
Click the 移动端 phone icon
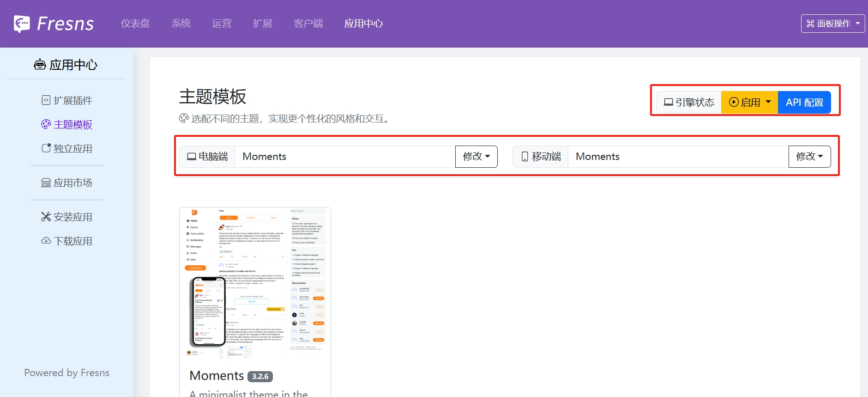[525, 157]
